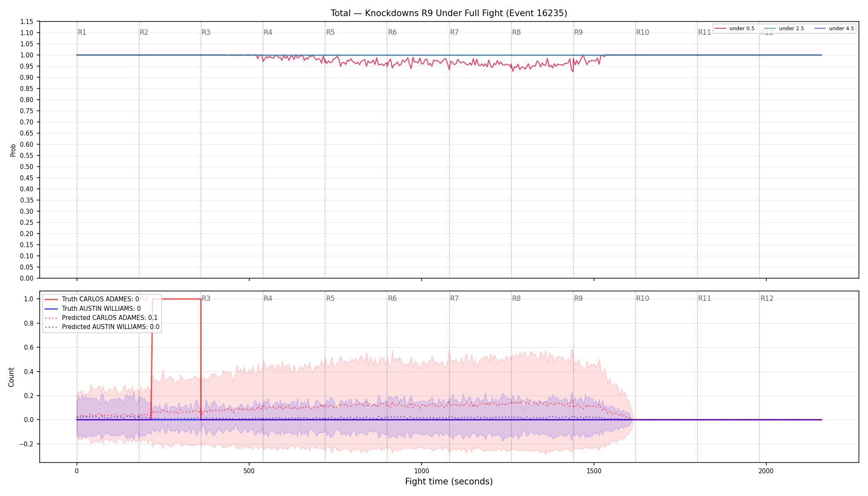Click the R5 round label in Count chart
868x496 pixels.
pyautogui.click(x=330, y=298)
